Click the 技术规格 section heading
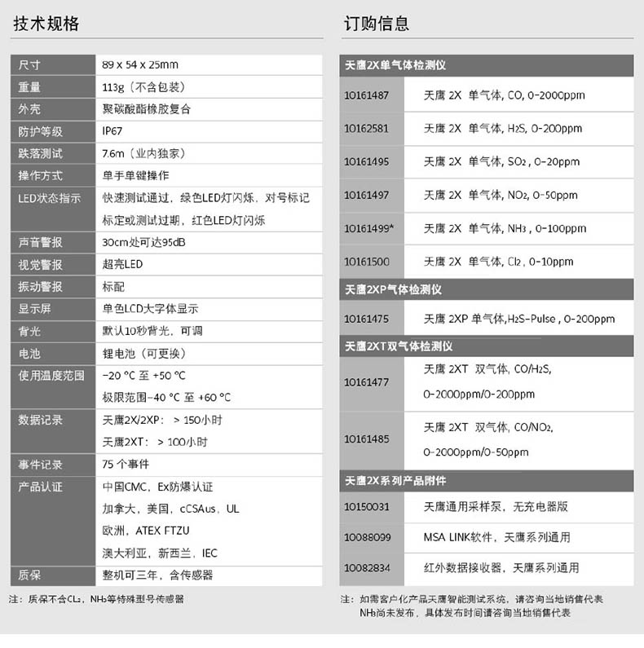Image resolution: width=644 pixels, height=648 pixels. coord(46,24)
